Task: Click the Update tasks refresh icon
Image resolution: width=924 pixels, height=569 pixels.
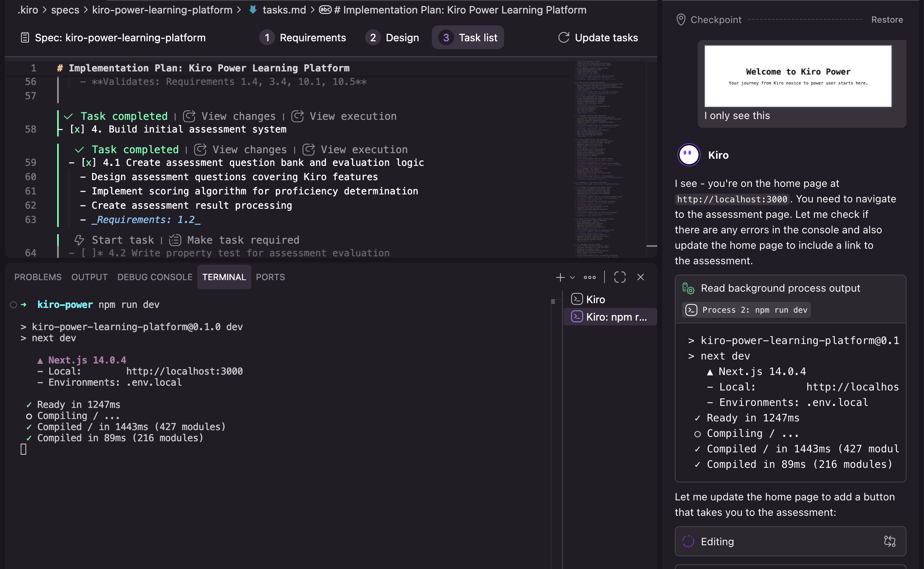Action: [564, 38]
